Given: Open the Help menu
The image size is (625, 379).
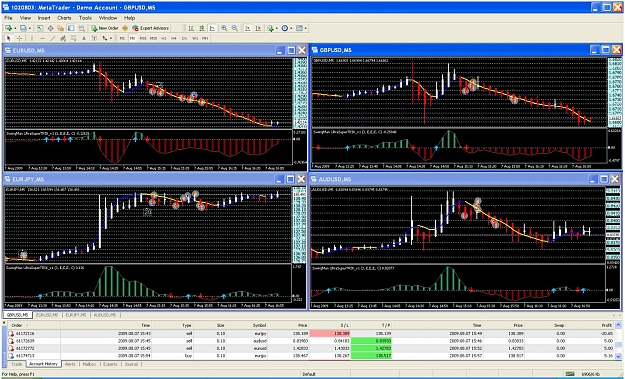Looking at the screenshot, I should point(130,18).
